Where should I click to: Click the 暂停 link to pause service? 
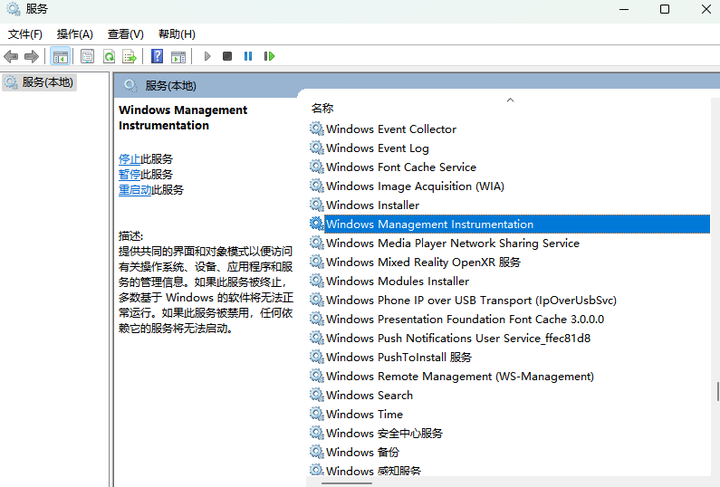[x=129, y=174]
